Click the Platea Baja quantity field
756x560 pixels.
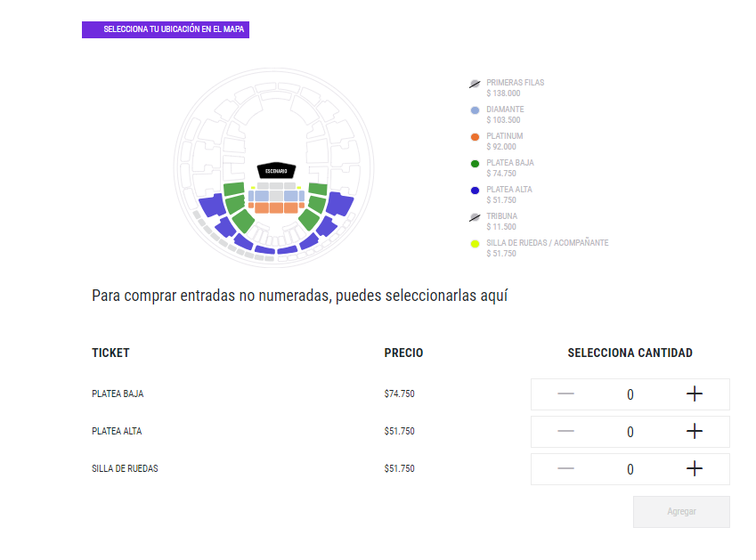630,394
